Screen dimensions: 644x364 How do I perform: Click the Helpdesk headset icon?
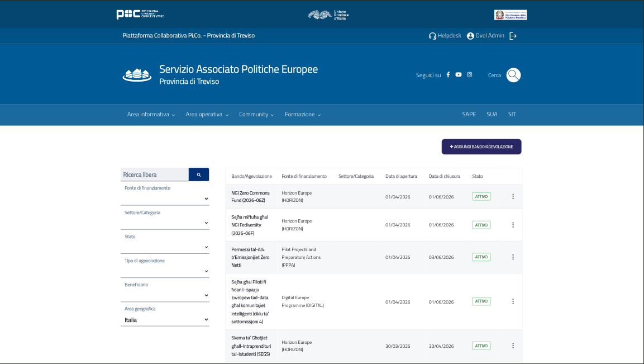[x=432, y=35]
